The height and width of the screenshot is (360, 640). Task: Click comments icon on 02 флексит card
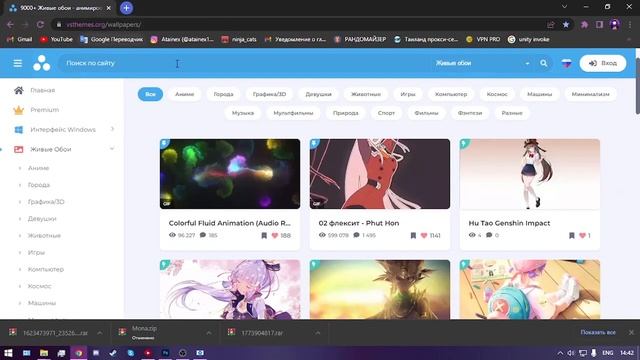point(356,235)
